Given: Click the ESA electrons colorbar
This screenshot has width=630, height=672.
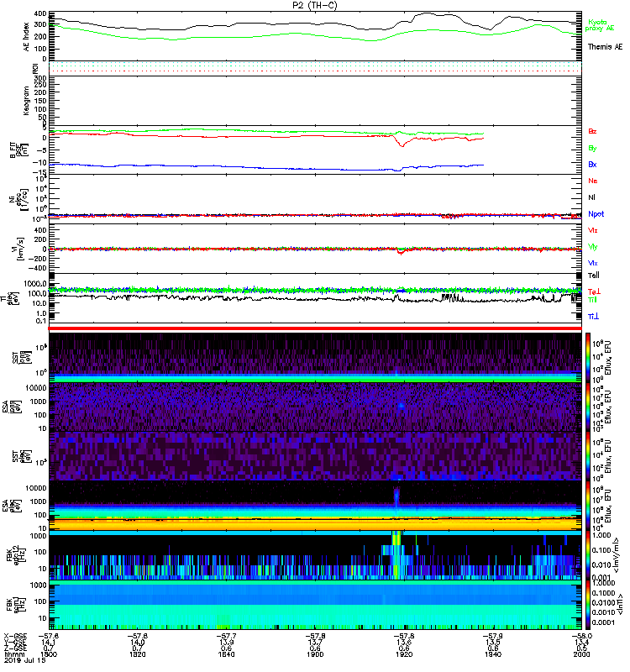Looking at the screenshot, I should point(588,507).
